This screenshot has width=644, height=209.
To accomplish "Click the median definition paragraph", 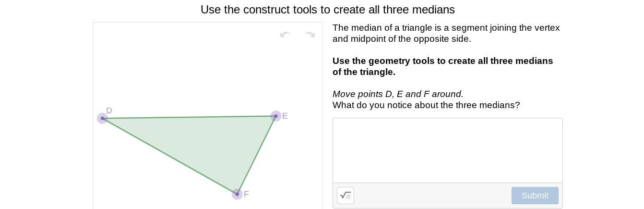I will [x=446, y=33].
